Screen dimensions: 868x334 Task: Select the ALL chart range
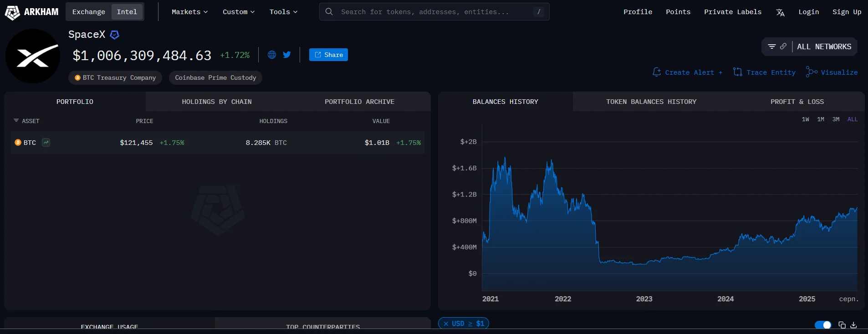click(853, 119)
